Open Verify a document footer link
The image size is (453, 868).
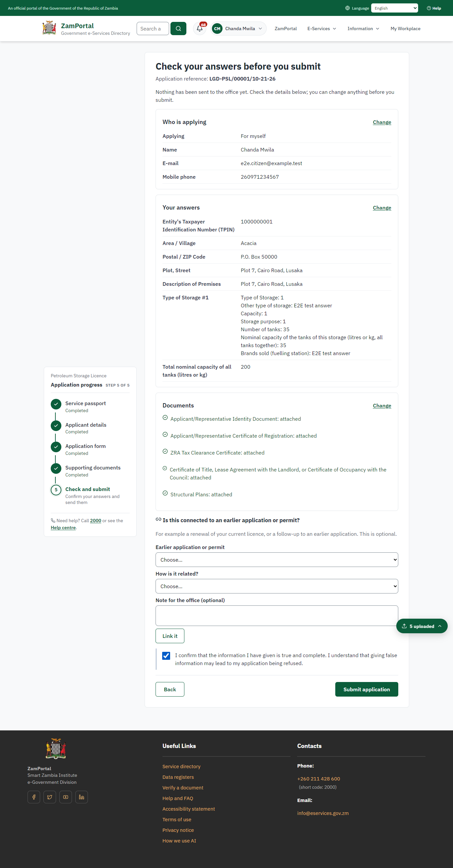pyautogui.click(x=183, y=787)
